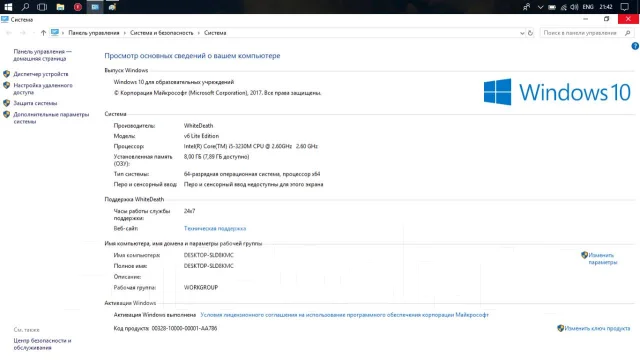The height and width of the screenshot is (360, 640).
Task: Open the taskbar app next to System icon
Action: tap(112, 7)
